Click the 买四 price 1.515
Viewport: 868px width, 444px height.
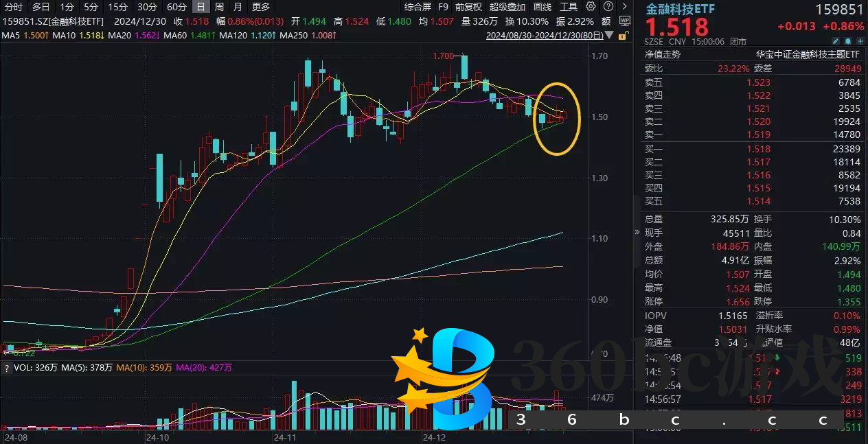tap(758, 188)
